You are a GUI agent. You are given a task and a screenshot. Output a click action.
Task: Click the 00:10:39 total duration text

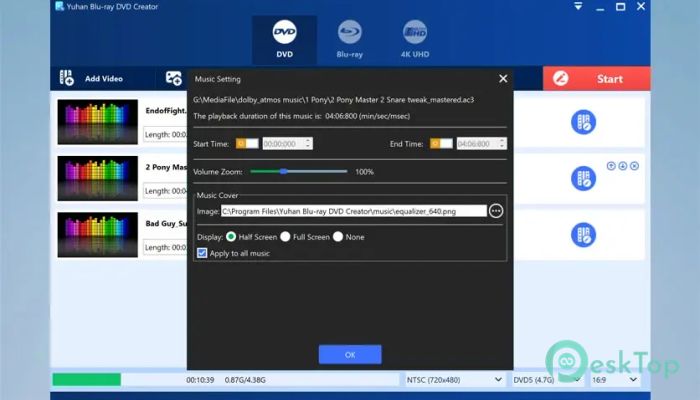tap(200, 380)
